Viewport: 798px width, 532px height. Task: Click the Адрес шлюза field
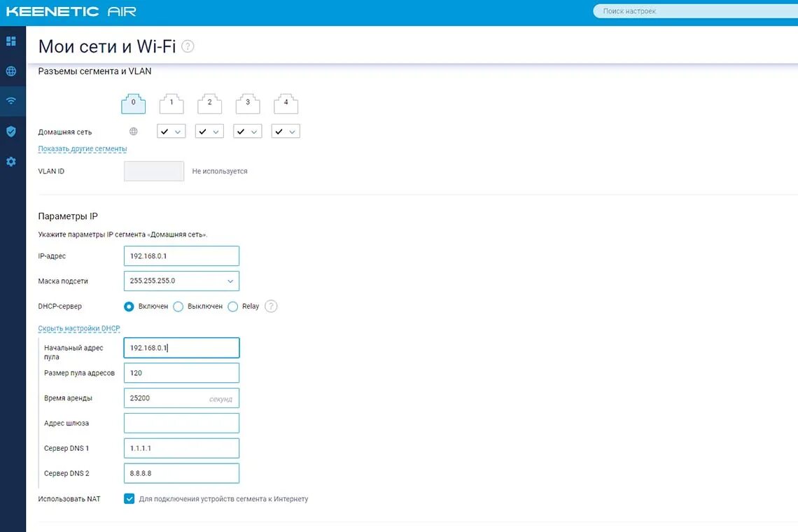click(182, 423)
